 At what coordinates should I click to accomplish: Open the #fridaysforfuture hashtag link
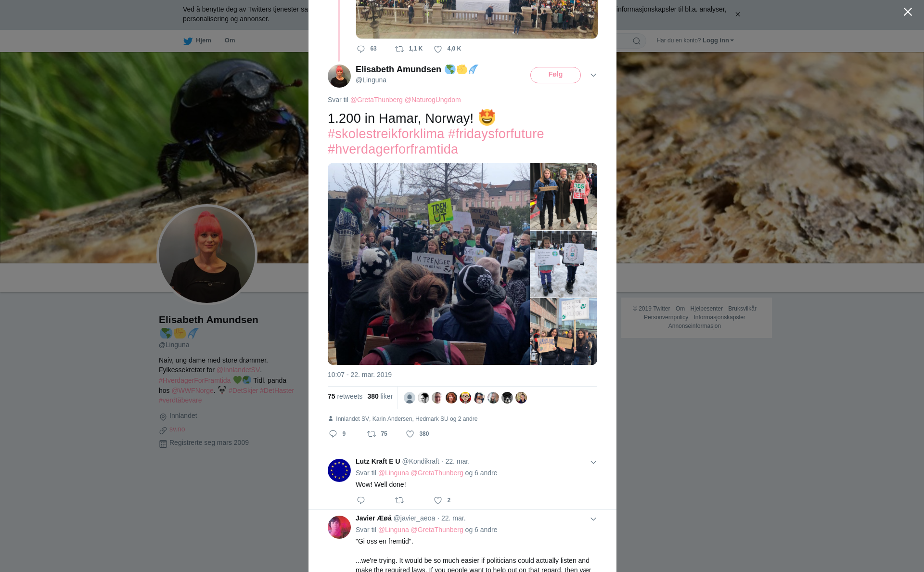point(496,134)
